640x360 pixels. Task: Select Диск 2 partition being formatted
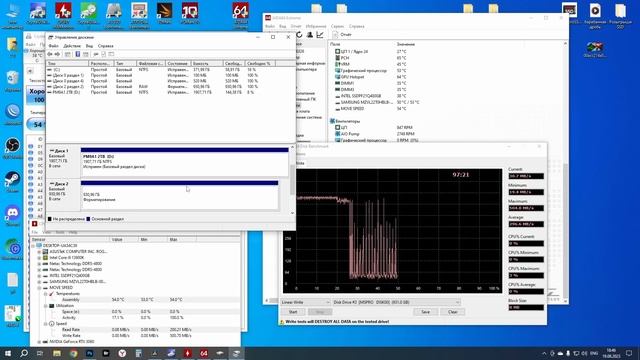pyautogui.click(x=180, y=197)
